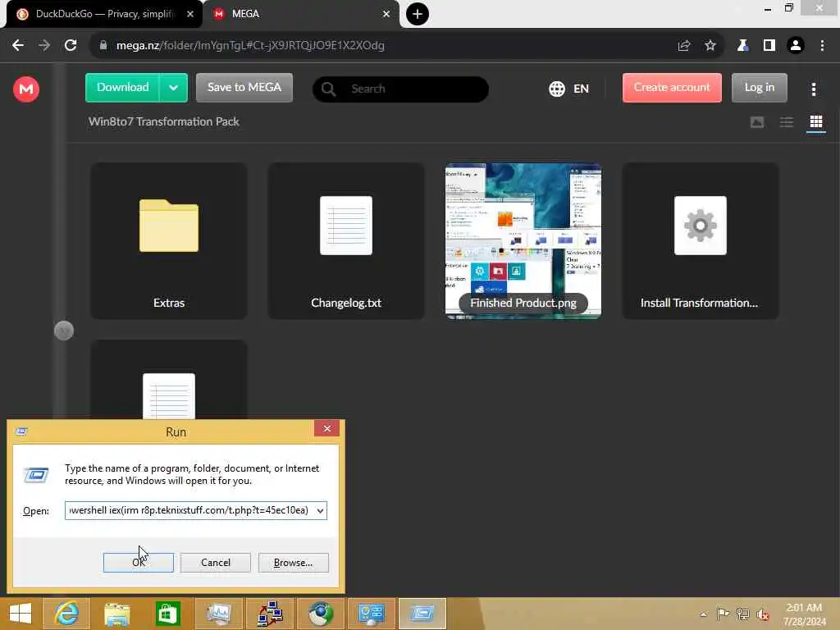Reload the MEGA page

(71, 46)
